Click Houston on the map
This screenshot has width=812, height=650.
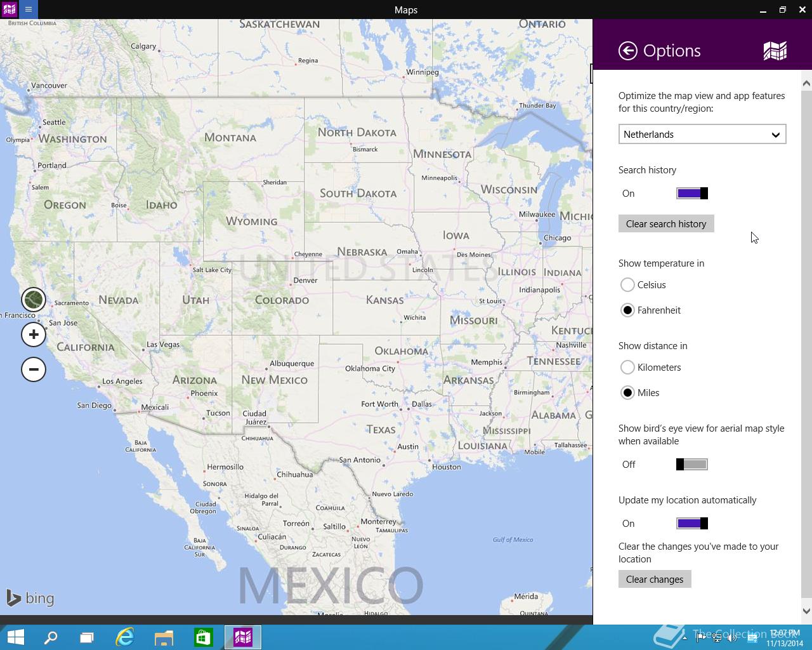tap(447, 467)
